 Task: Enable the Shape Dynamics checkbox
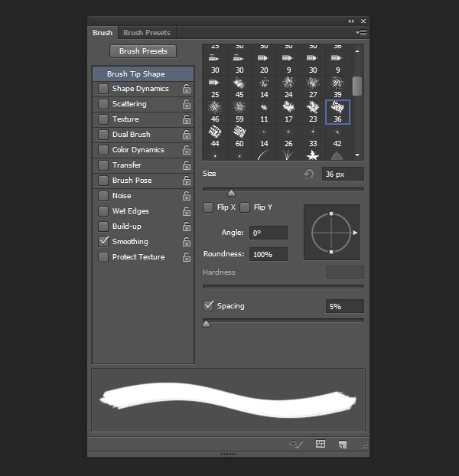click(x=103, y=89)
